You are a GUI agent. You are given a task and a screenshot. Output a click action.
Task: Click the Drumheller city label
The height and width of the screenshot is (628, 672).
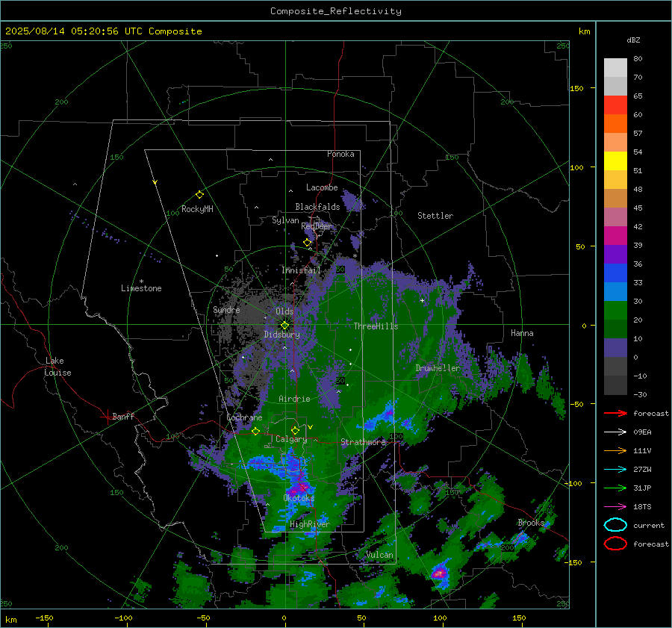click(438, 368)
